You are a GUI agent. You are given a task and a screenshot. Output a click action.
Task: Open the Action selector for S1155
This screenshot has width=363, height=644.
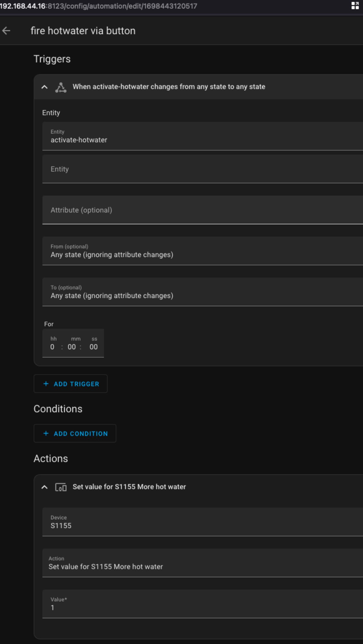pyautogui.click(x=202, y=563)
